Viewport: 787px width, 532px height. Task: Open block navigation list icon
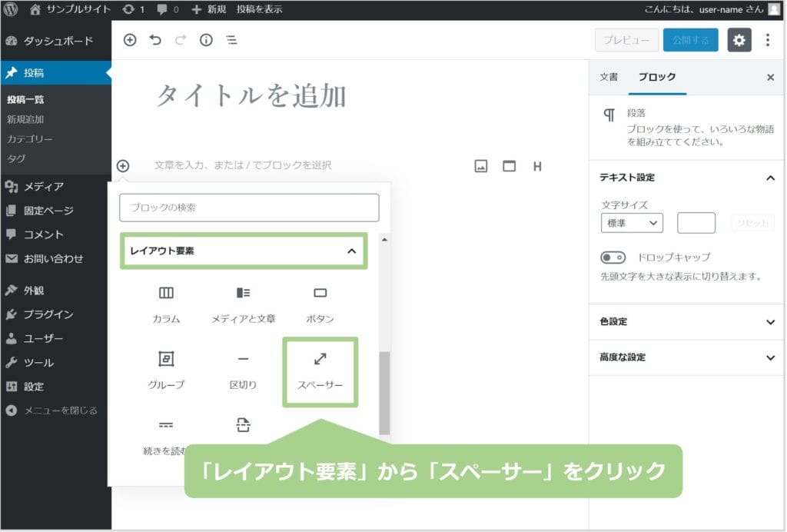231,40
